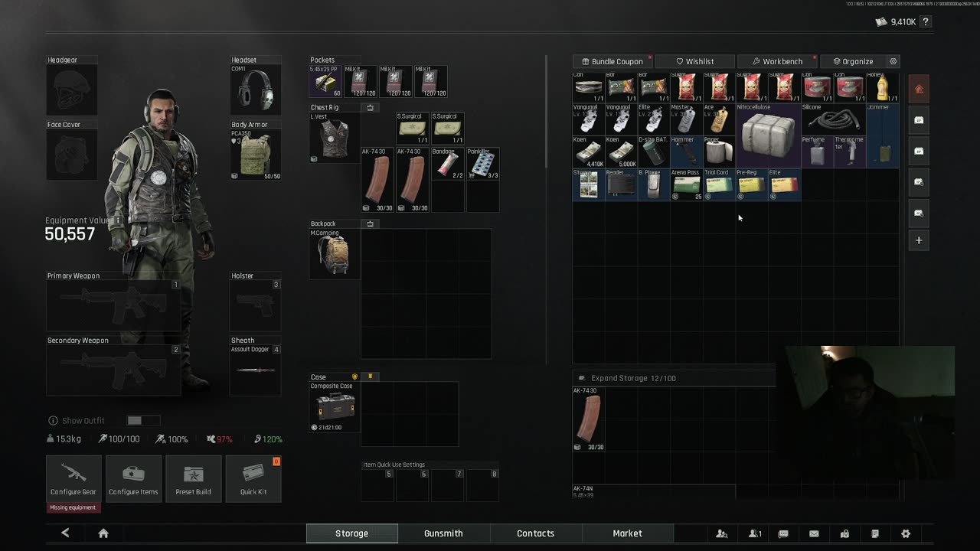Open the help question mark icon
Image resolution: width=980 pixels, height=551 pixels.
tap(926, 22)
